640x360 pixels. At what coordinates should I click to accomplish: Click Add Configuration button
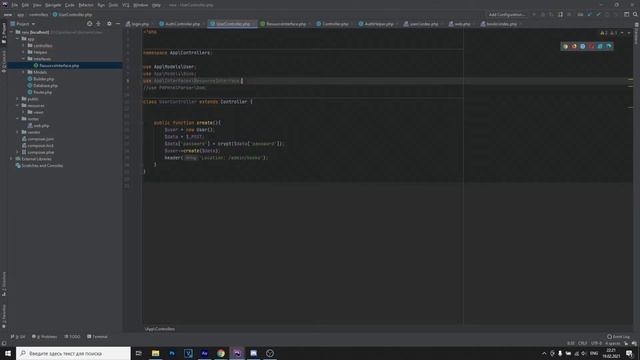(507, 14)
